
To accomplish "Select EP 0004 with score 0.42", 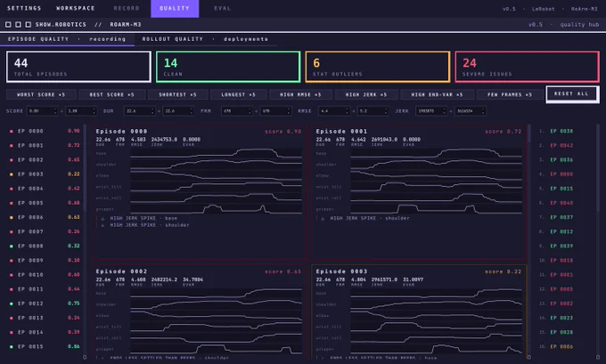I will [45, 189].
